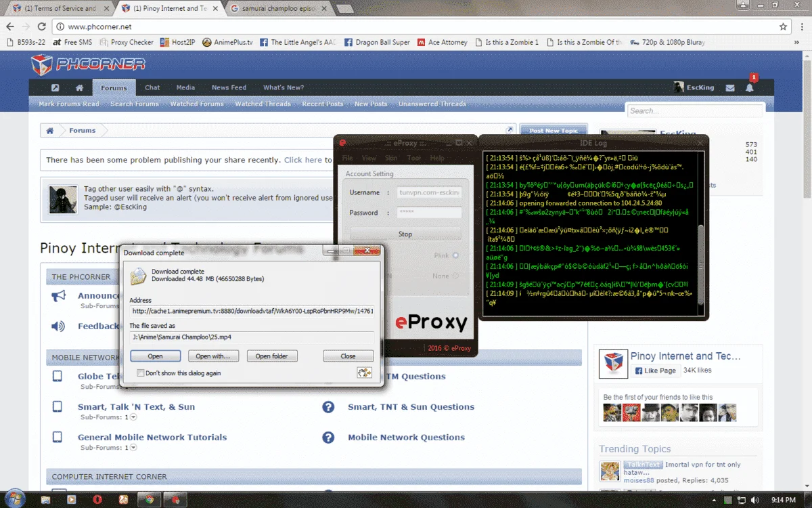Click the Globe Telecom phone icon
The height and width of the screenshot is (508, 812).
[58, 377]
